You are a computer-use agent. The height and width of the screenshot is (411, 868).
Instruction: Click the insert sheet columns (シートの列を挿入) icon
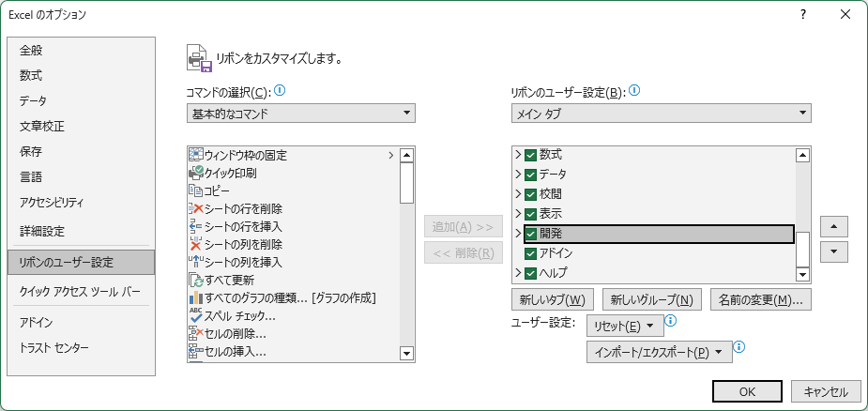(x=196, y=262)
